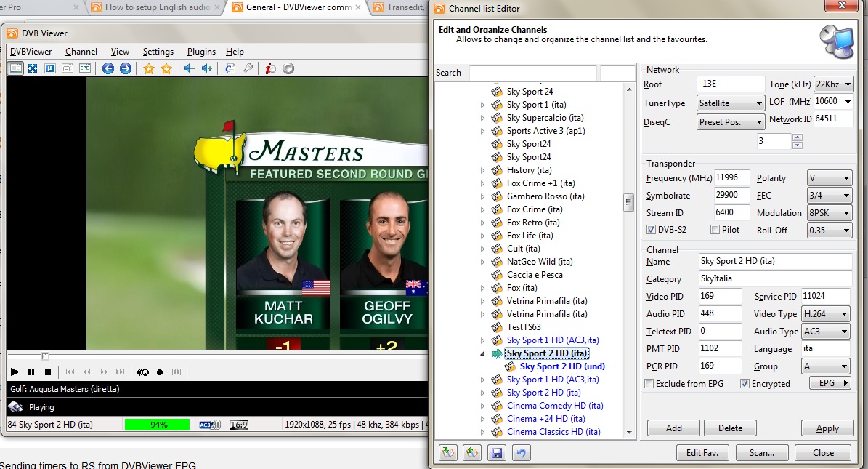This screenshot has width=868, height=469.
Task: Click the playback seek slider handle
Action: click(x=45, y=356)
